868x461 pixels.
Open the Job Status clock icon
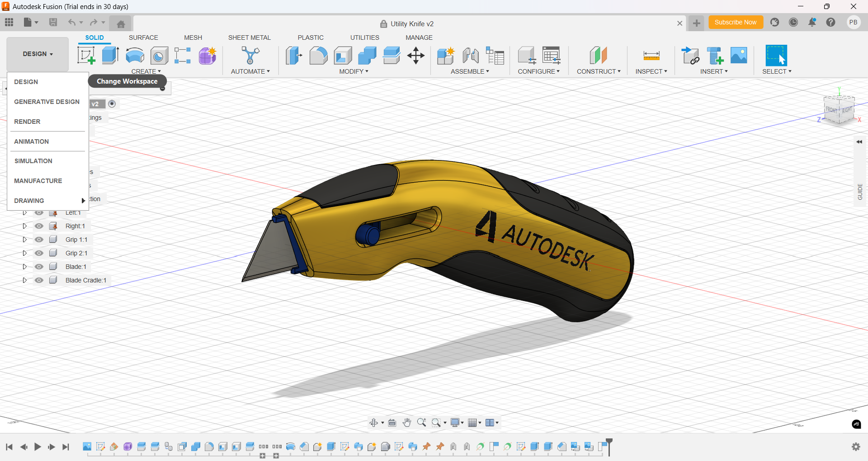793,22
